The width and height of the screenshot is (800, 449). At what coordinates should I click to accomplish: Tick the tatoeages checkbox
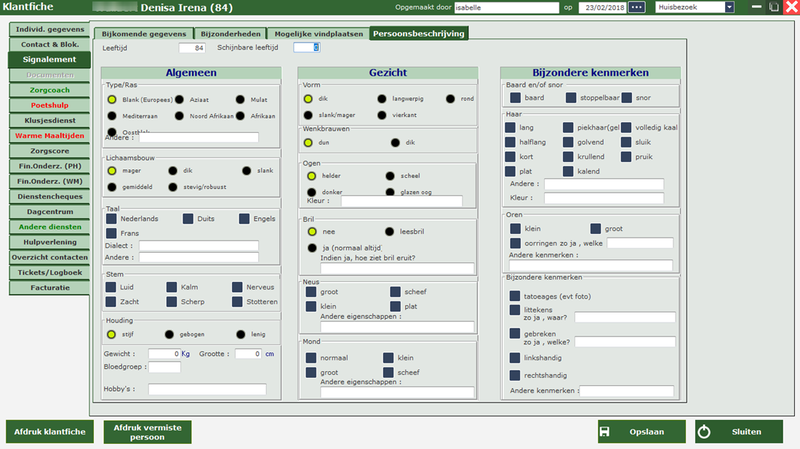(515, 296)
